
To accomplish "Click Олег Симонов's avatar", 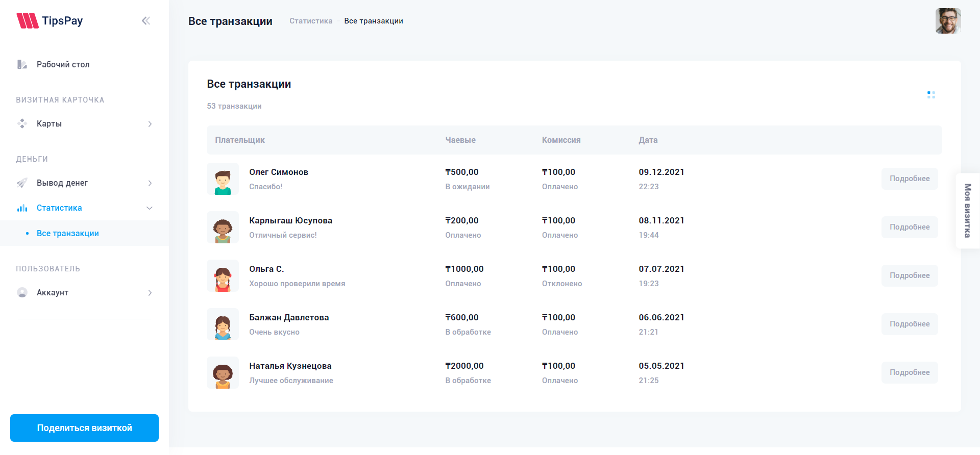I will [x=223, y=179].
